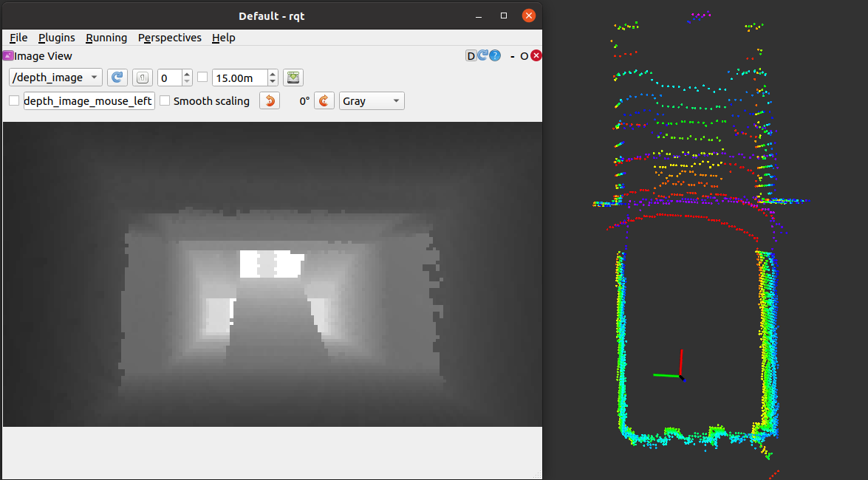Enable Smooth scaling
Viewport: 868px width, 480px height.
(x=165, y=101)
